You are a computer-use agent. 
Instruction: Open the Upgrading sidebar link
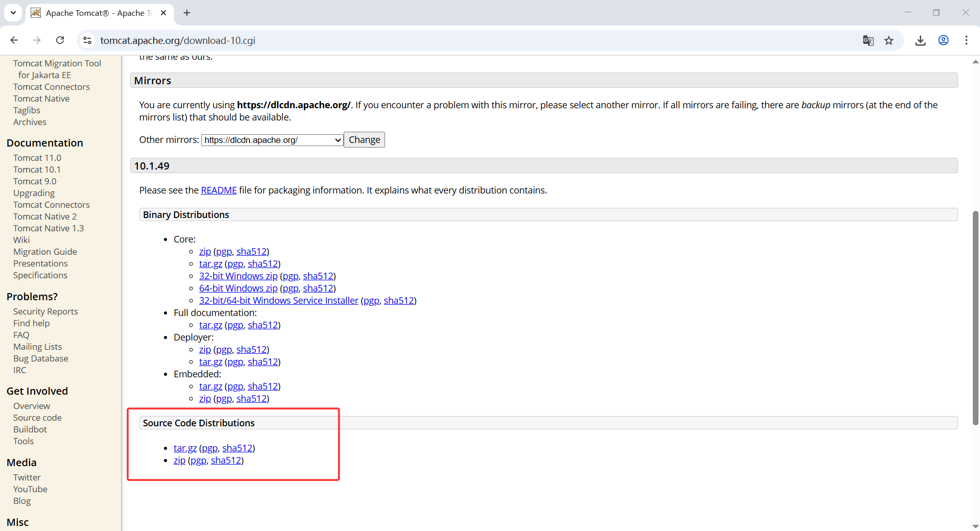tap(34, 193)
